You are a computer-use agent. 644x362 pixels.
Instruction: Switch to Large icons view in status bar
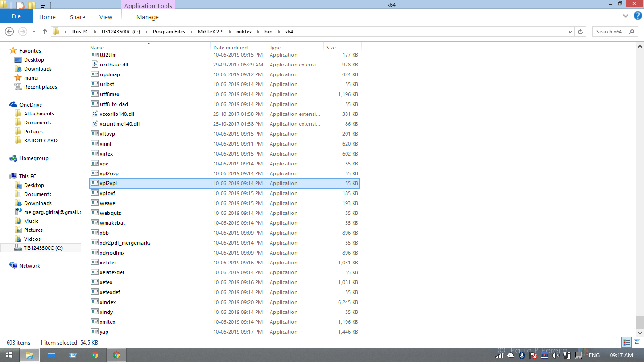636,343
